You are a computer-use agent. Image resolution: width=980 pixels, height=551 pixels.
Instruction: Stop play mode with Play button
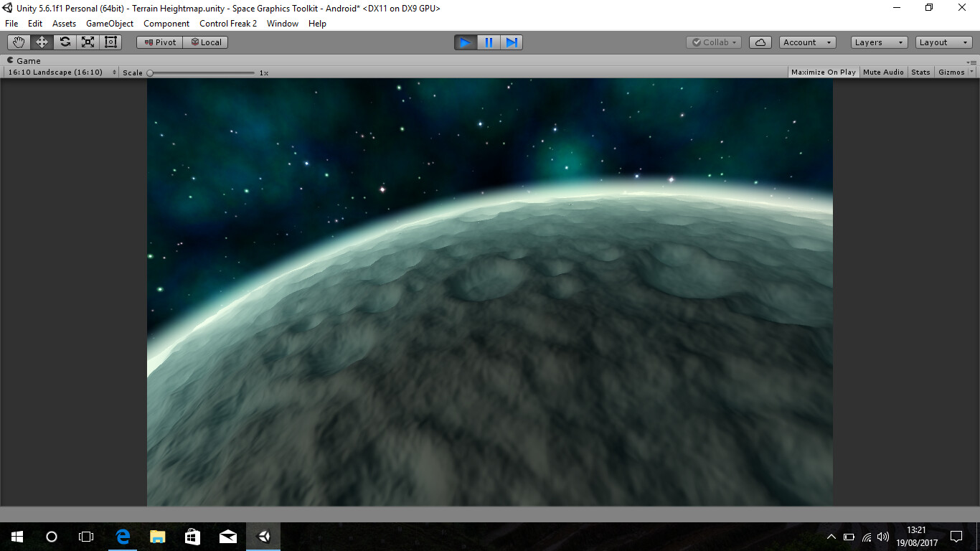(x=465, y=42)
